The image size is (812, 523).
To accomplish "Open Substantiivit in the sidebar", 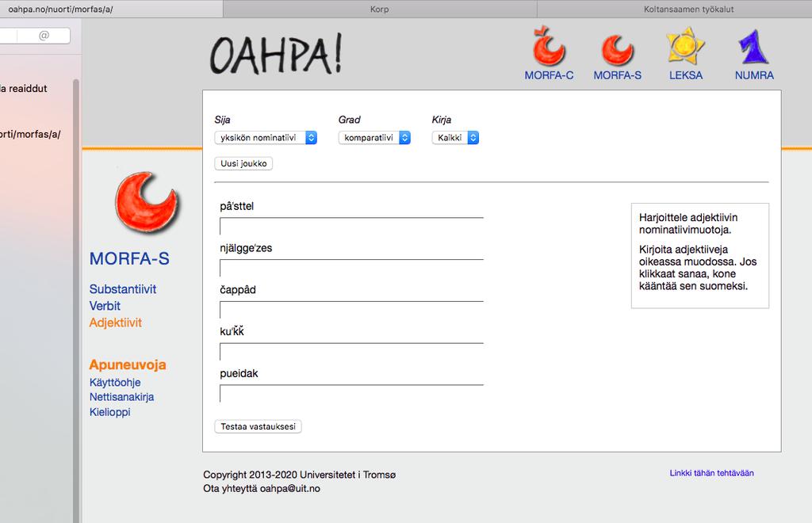I will (x=123, y=289).
